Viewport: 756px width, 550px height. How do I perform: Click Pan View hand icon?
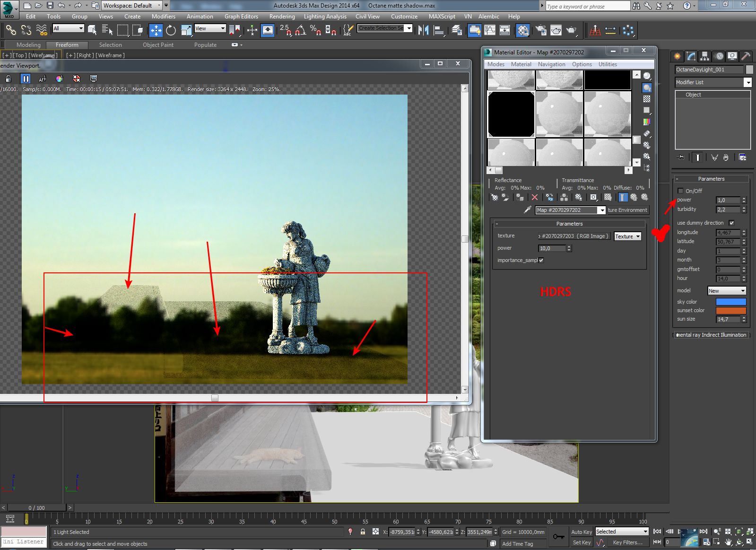pos(729,542)
